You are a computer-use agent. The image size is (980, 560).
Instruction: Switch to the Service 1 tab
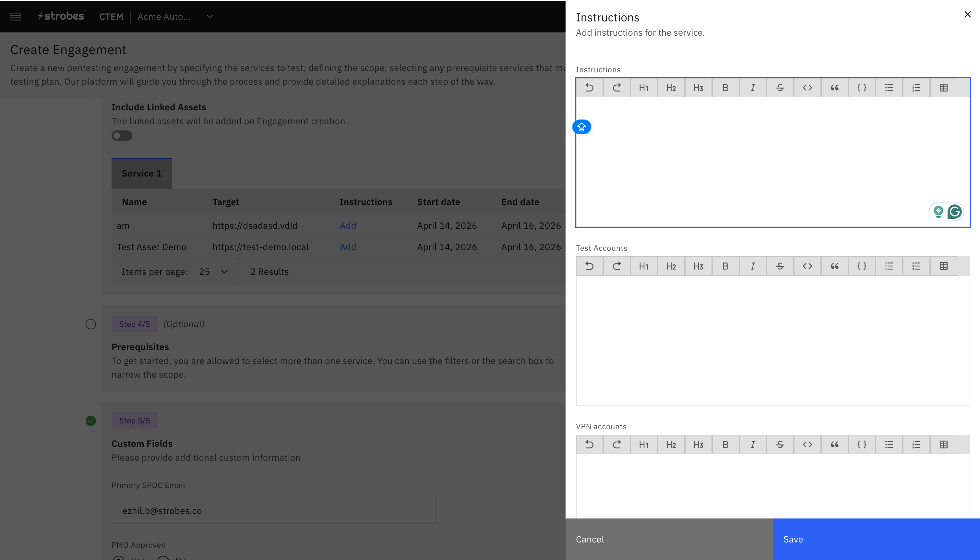point(141,174)
